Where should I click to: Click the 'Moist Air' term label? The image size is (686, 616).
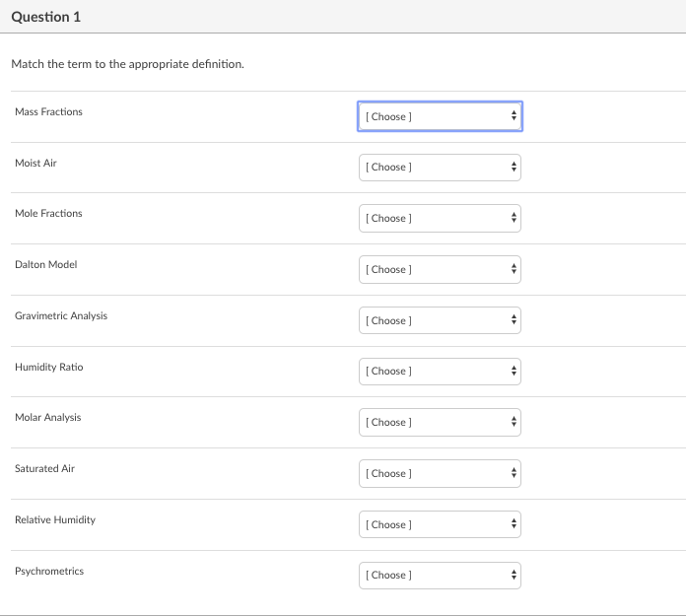tap(35, 164)
